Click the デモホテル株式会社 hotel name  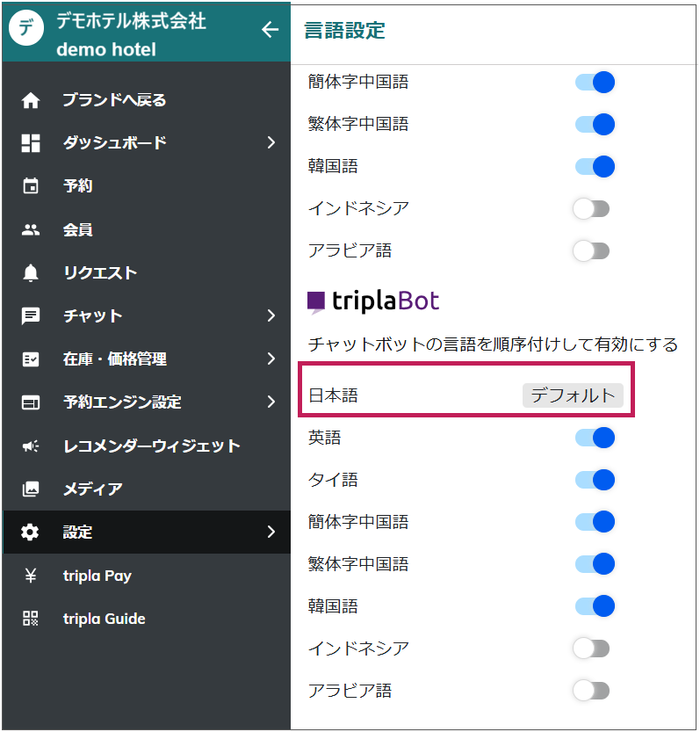point(131,21)
